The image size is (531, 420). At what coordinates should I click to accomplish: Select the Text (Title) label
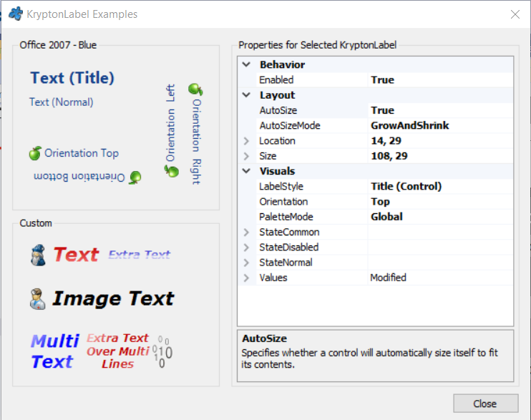pyautogui.click(x=72, y=78)
